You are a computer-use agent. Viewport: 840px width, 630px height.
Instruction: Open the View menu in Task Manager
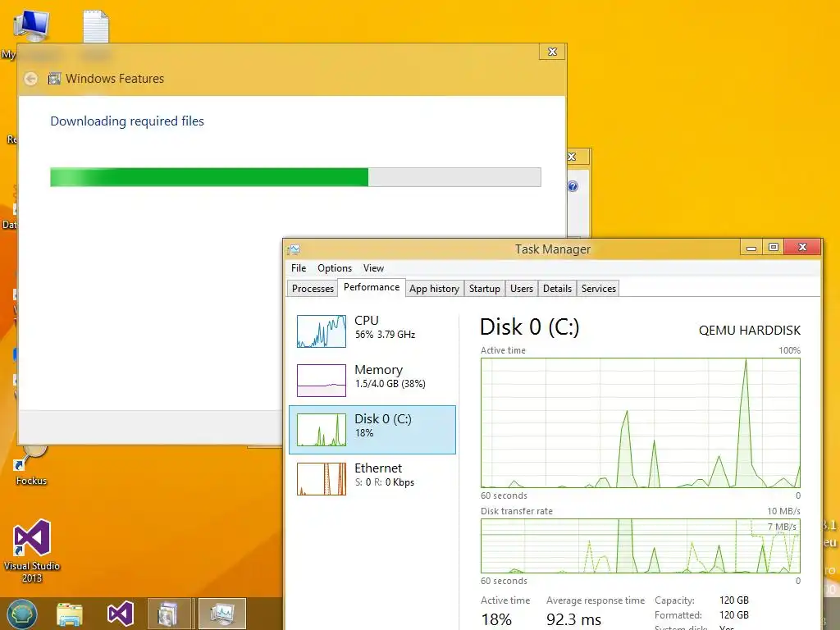coord(373,268)
